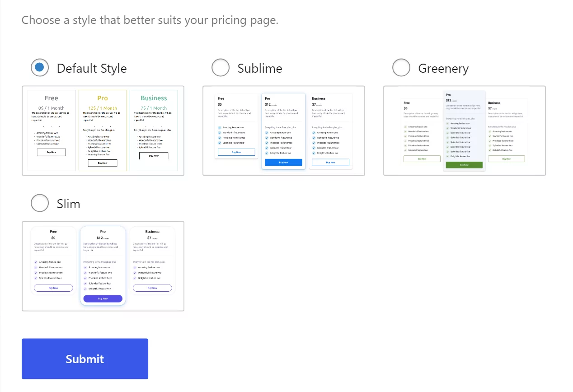Click the "Default Style" label text
573x392 pixels.
pyautogui.click(x=92, y=69)
